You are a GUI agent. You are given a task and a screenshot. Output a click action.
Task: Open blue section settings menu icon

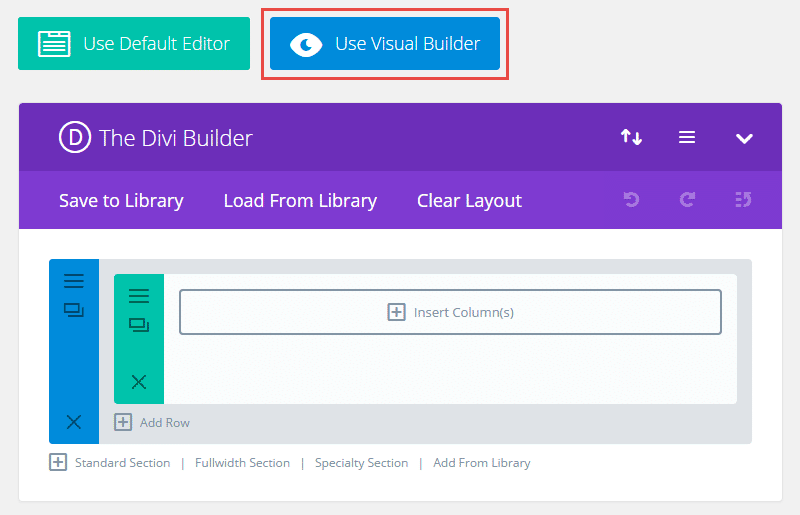tap(74, 281)
